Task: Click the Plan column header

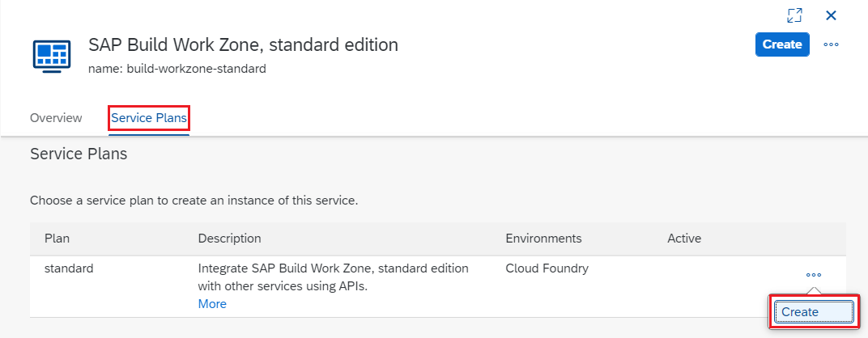Action: [x=57, y=239]
